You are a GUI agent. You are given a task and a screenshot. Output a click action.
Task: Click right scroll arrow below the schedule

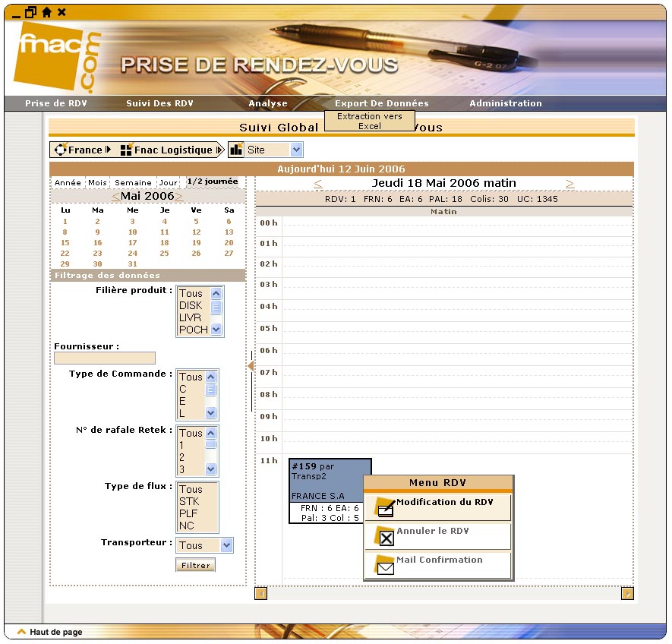point(627,593)
